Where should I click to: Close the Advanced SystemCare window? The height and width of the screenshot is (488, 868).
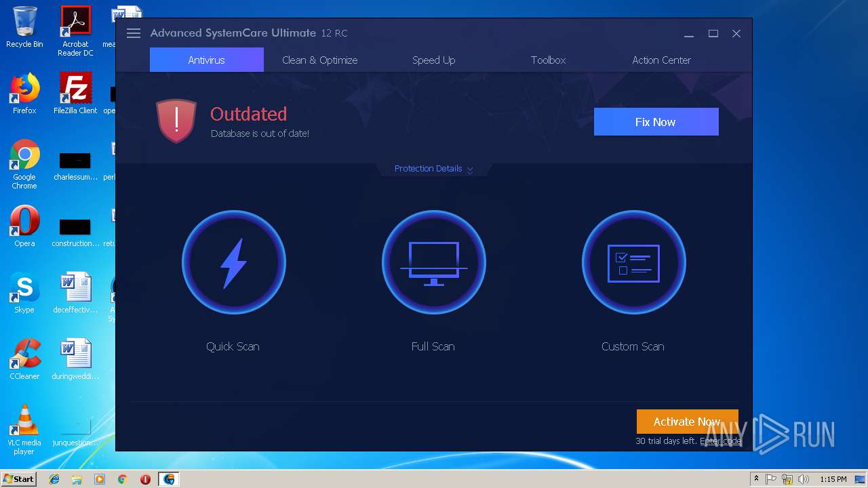[736, 33]
